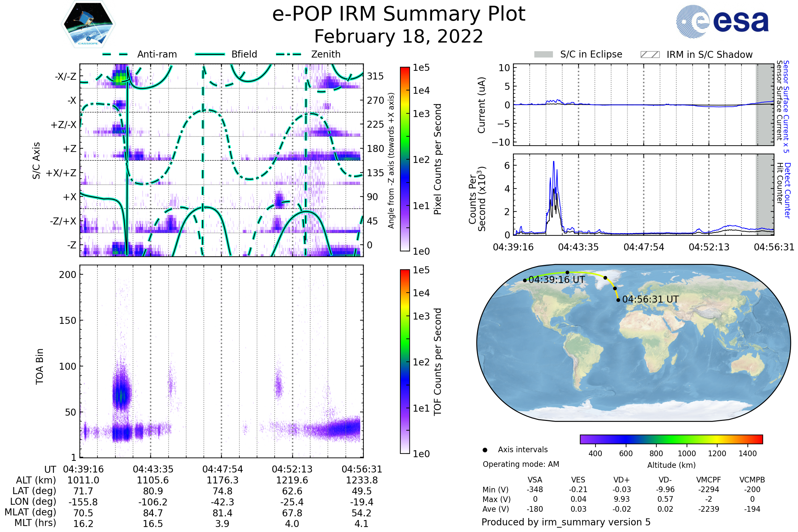Screen dimensions: 798x532
Task: Click the CASSIOPE satellite hexagon logo
Action: click(x=88, y=24)
